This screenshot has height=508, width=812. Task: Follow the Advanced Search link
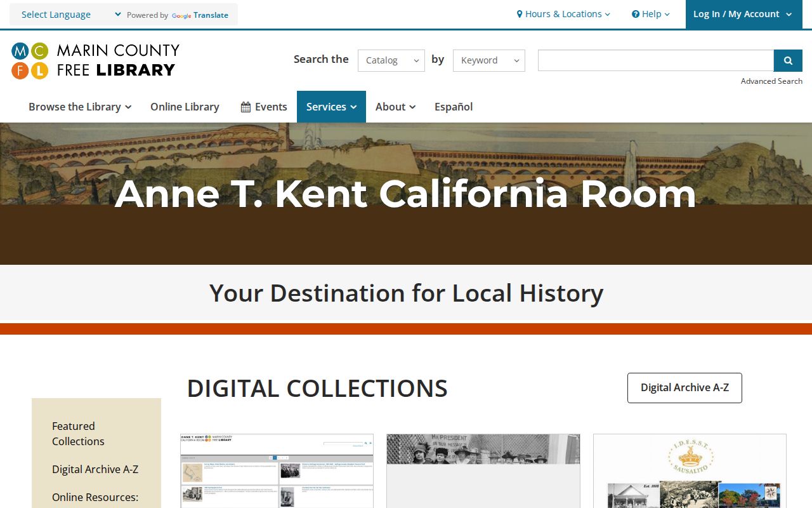pos(771,81)
